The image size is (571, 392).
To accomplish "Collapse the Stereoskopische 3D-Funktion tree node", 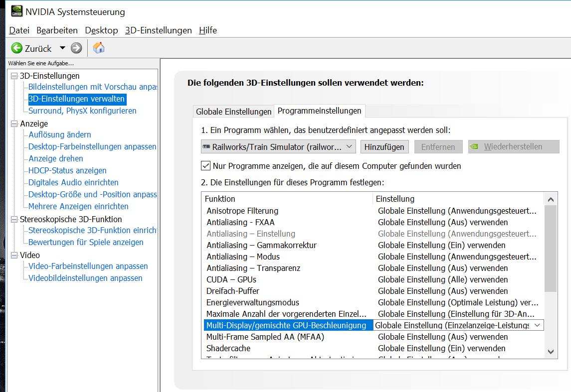I will click(x=14, y=219).
